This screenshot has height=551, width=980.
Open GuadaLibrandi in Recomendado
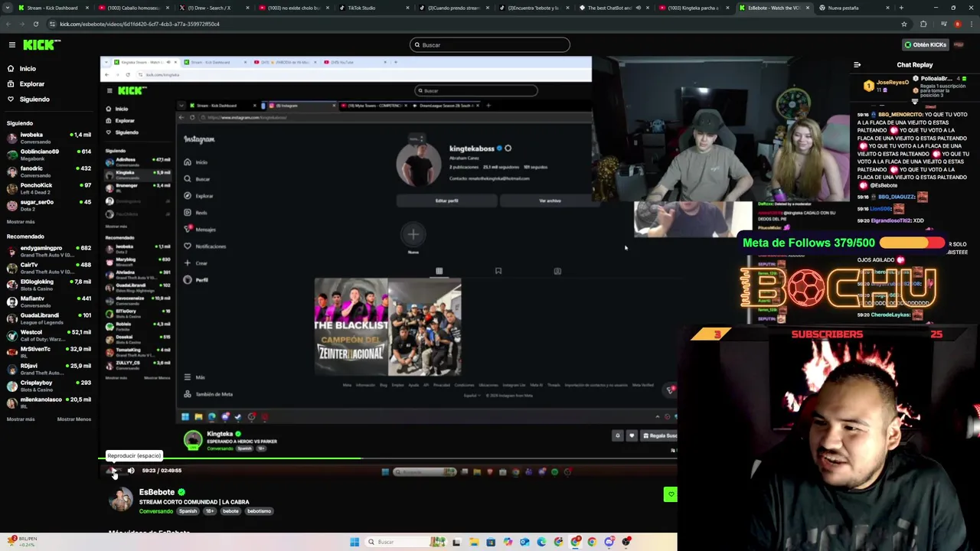(47, 318)
